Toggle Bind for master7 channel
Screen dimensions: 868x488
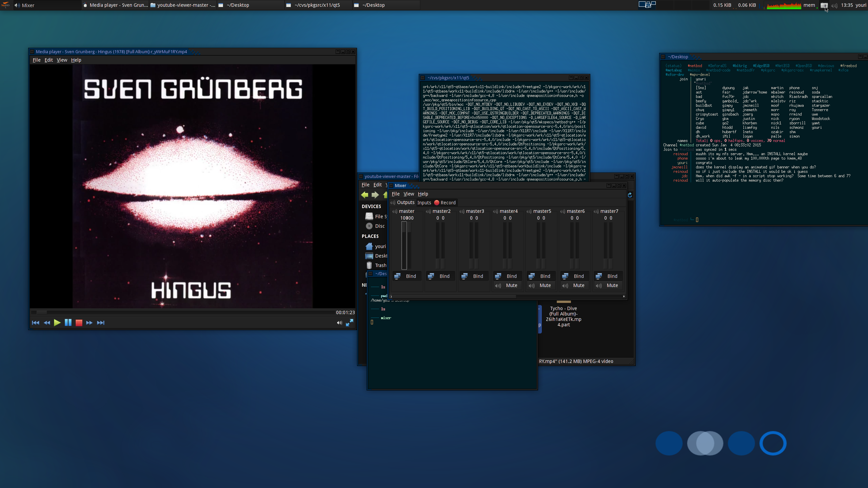609,276
